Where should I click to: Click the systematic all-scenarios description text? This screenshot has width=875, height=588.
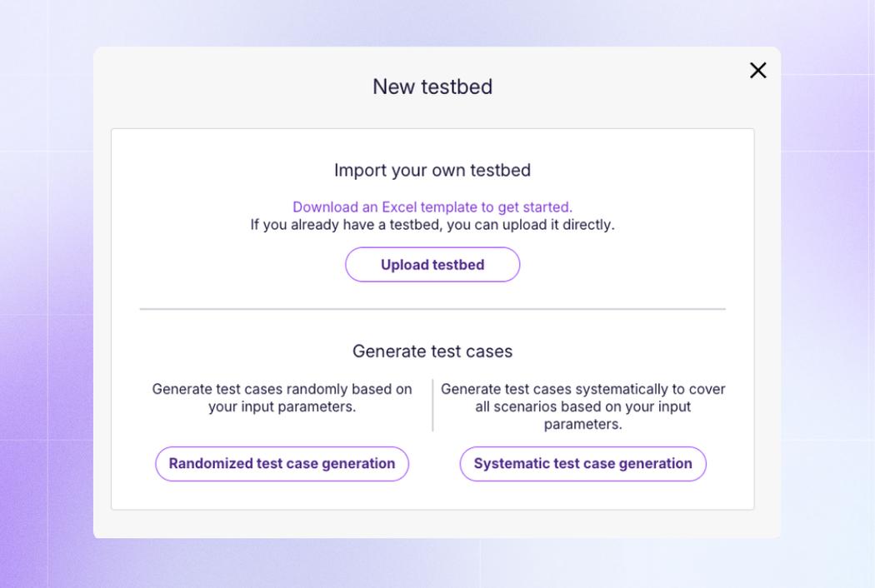(x=582, y=406)
